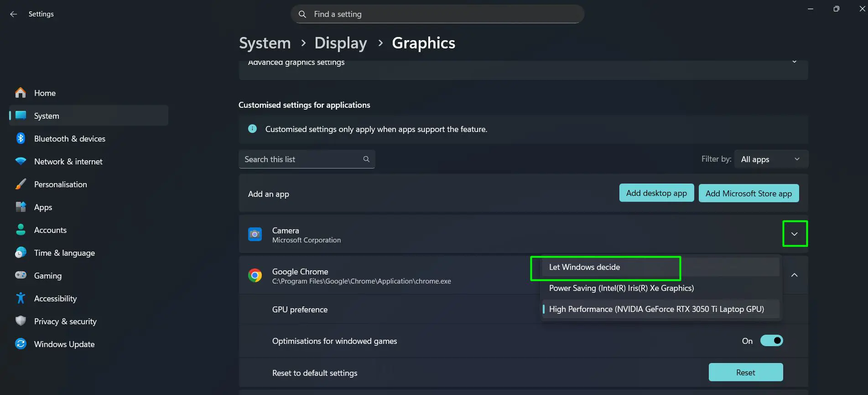Screen dimensions: 868x395
Task: Choose Power Saving Intel Iris Xe option
Action: pyautogui.click(x=660, y=288)
